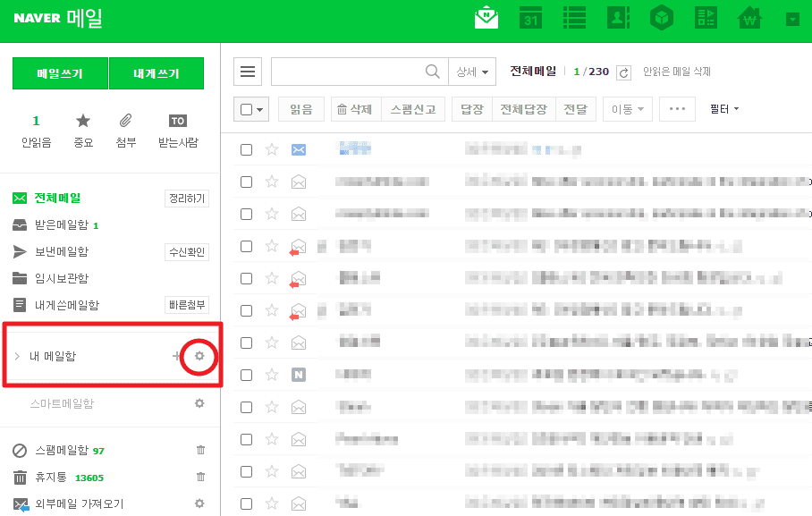Empty 휴지통 using its trash icon

(201, 477)
